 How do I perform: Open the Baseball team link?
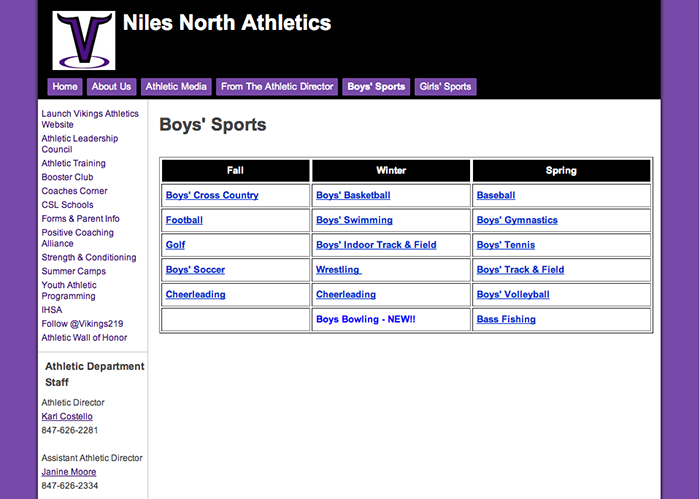(x=496, y=195)
